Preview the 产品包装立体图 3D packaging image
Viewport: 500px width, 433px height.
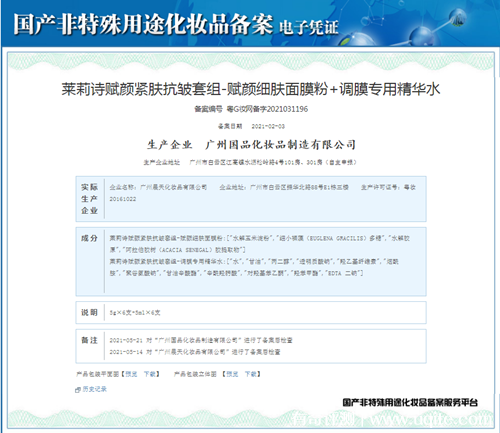tap(232, 374)
